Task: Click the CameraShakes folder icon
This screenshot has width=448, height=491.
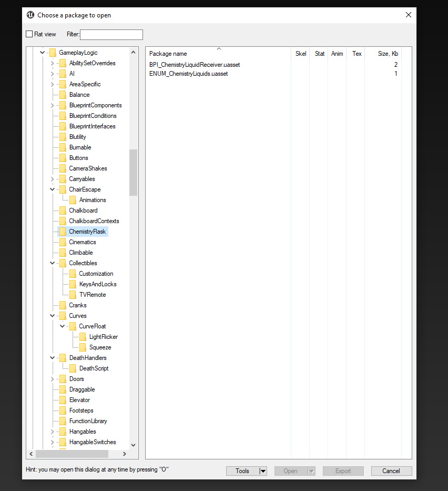Action: (x=63, y=168)
